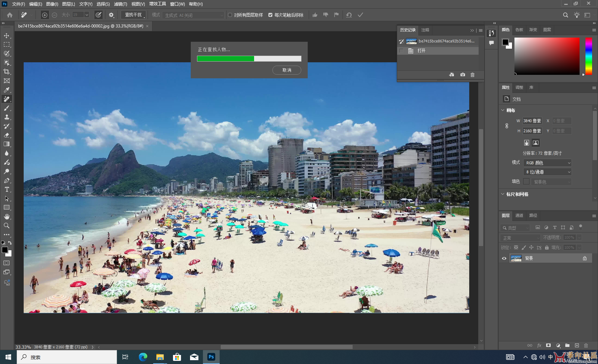Select the Rectangular Marquee tool
Viewport: 598px width, 364px height.
coord(7,45)
